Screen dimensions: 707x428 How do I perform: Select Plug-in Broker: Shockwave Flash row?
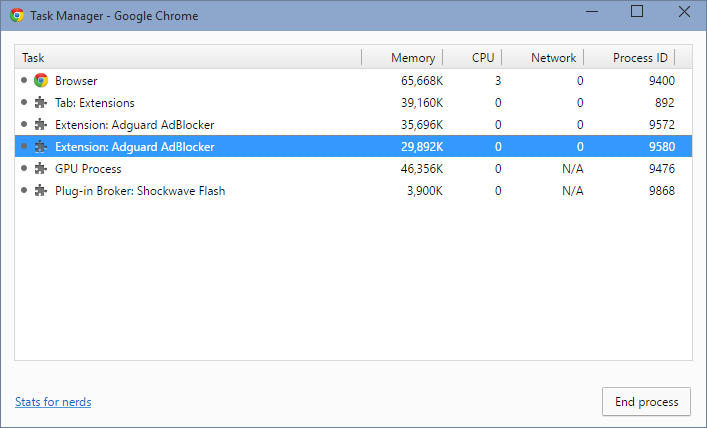(354, 191)
